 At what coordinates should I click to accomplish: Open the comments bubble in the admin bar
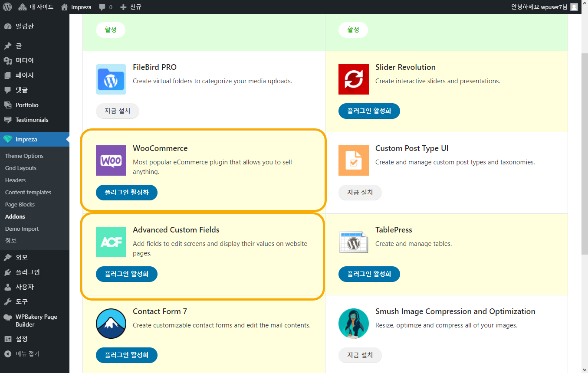point(105,7)
